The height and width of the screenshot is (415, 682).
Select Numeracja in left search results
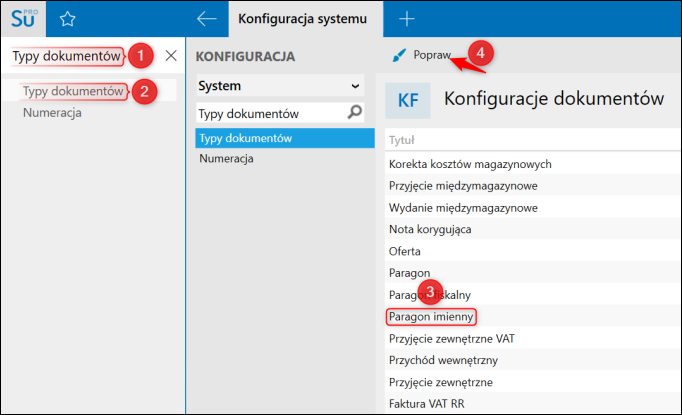(52, 112)
